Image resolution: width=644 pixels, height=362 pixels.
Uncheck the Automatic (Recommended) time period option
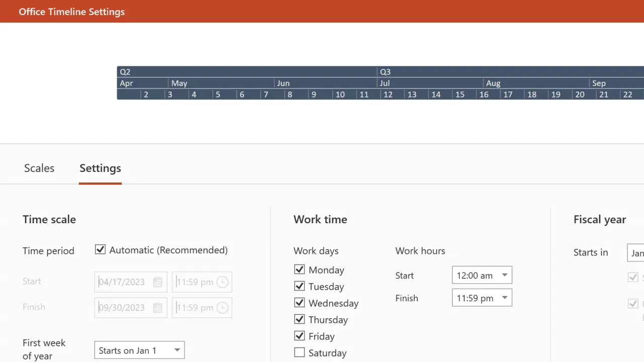point(100,249)
